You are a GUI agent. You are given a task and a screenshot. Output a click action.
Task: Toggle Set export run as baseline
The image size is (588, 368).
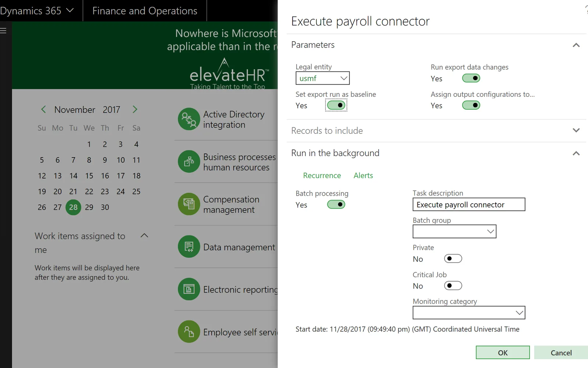336,105
